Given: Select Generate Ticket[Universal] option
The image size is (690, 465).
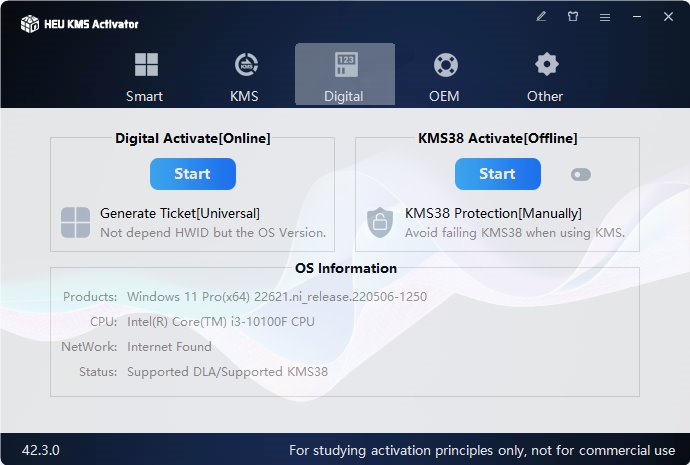Looking at the screenshot, I should (180, 213).
